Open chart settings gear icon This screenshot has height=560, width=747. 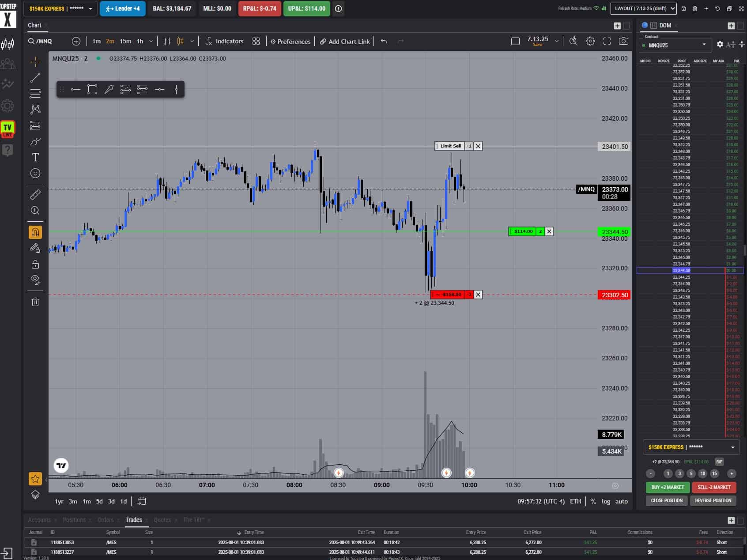[590, 41]
